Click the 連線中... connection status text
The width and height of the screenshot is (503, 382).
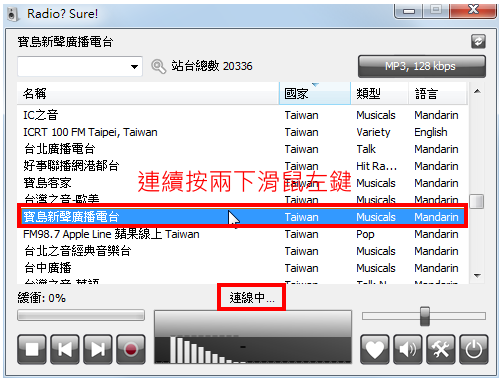point(252,298)
